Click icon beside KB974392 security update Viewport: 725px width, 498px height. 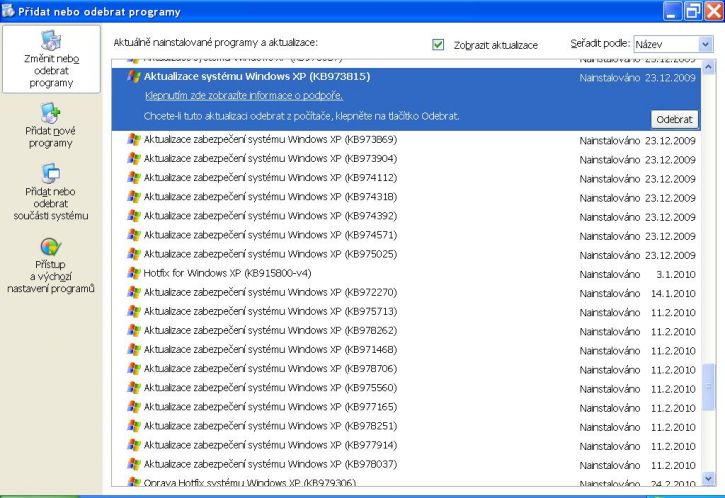click(x=134, y=216)
